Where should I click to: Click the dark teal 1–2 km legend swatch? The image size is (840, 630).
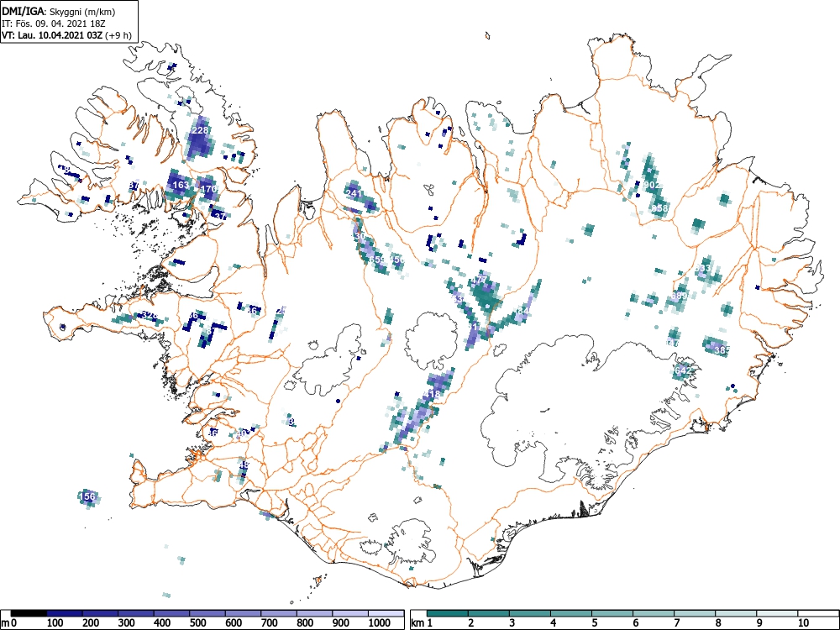[x=448, y=613]
